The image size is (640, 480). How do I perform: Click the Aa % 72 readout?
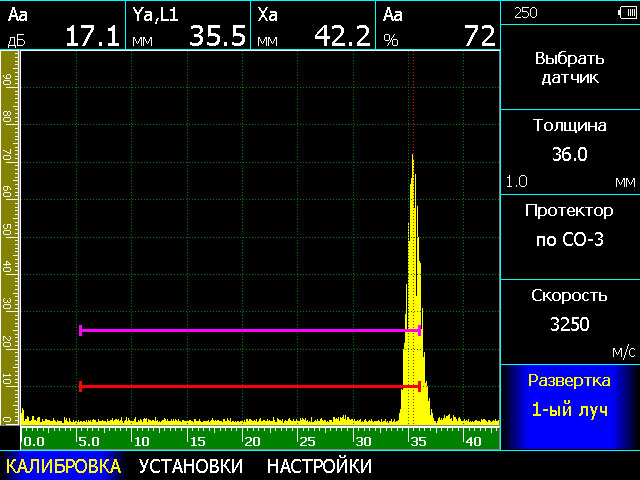tap(438, 26)
